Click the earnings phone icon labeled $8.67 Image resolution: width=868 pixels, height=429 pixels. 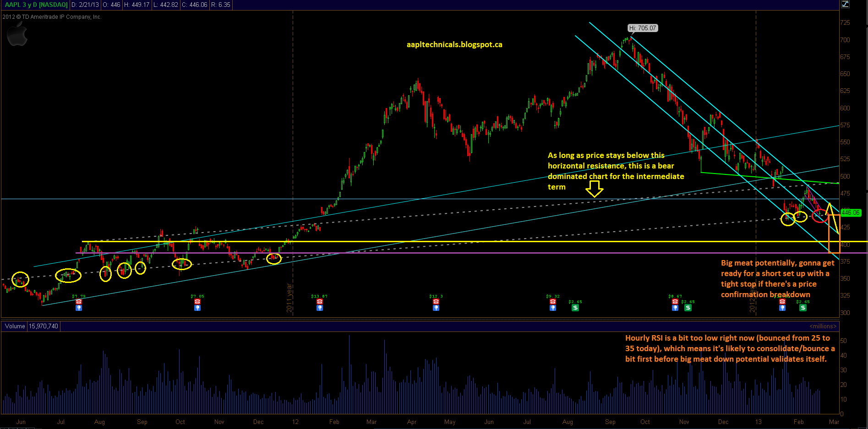coord(675,302)
